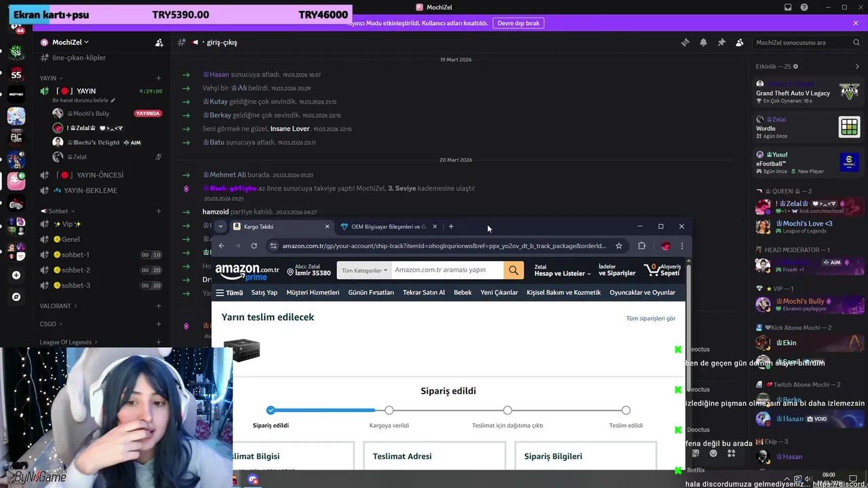Collapse the YAYIN category
Image resolution: width=868 pixels, height=488 pixels.
pos(51,78)
